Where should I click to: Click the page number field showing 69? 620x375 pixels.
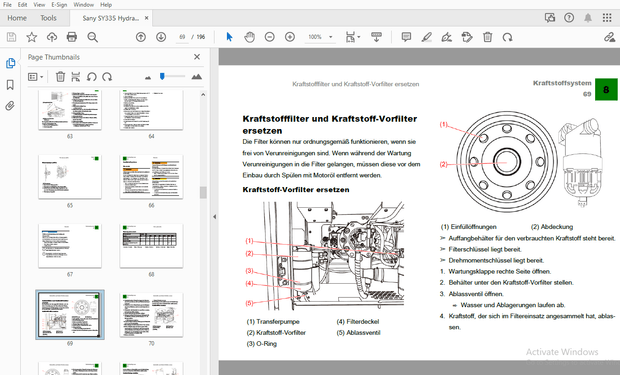(x=182, y=37)
